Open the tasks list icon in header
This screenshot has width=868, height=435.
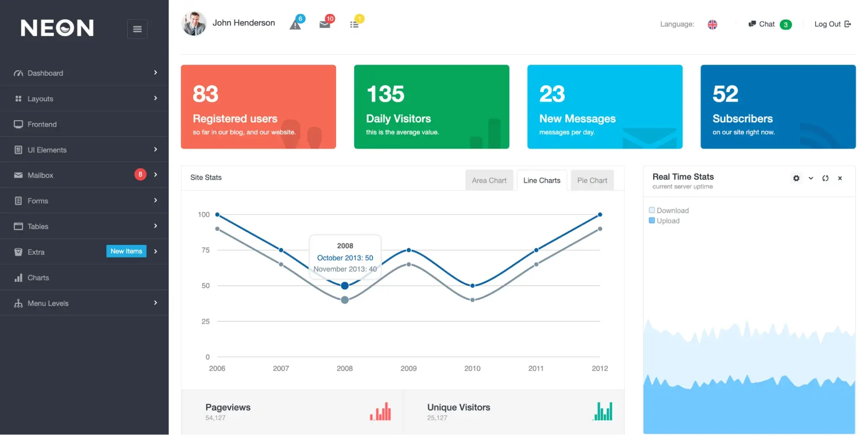click(x=354, y=24)
